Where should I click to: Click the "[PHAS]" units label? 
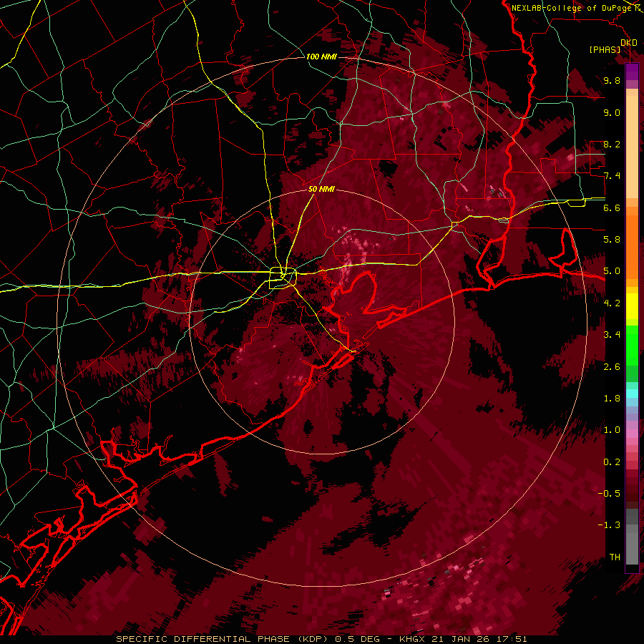605,49
